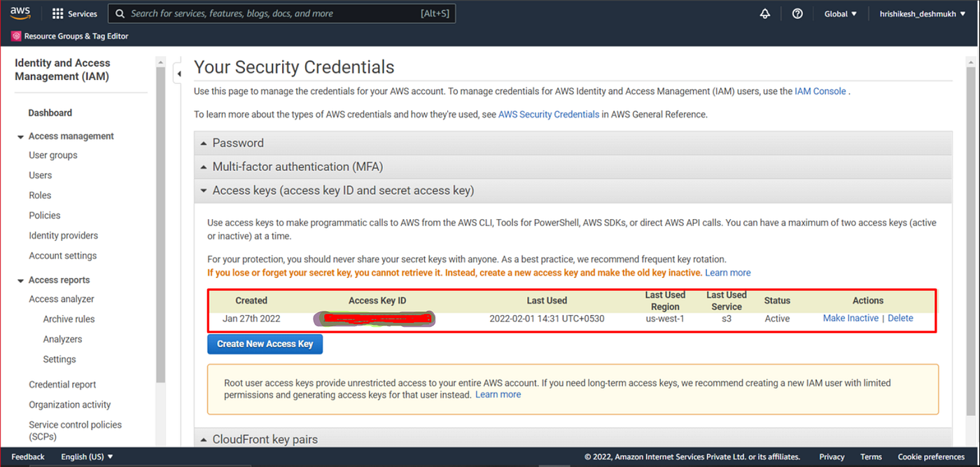This screenshot has width=980, height=467.
Task: Expand the Multi-factor authentication (MFA) section
Action: click(x=573, y=167)
